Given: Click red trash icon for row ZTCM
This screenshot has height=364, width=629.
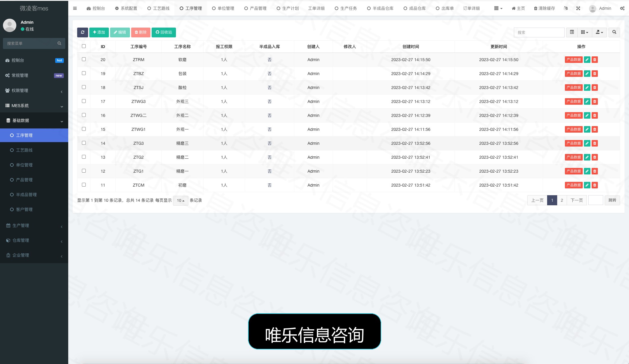Looking at the screenshot, I should [595, 185].
